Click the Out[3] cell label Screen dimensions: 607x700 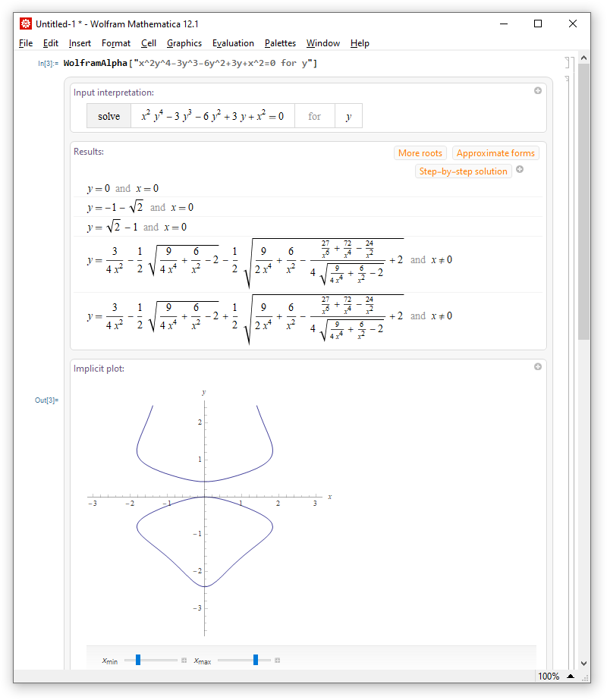pyautogui.click(x=46, y=400)
